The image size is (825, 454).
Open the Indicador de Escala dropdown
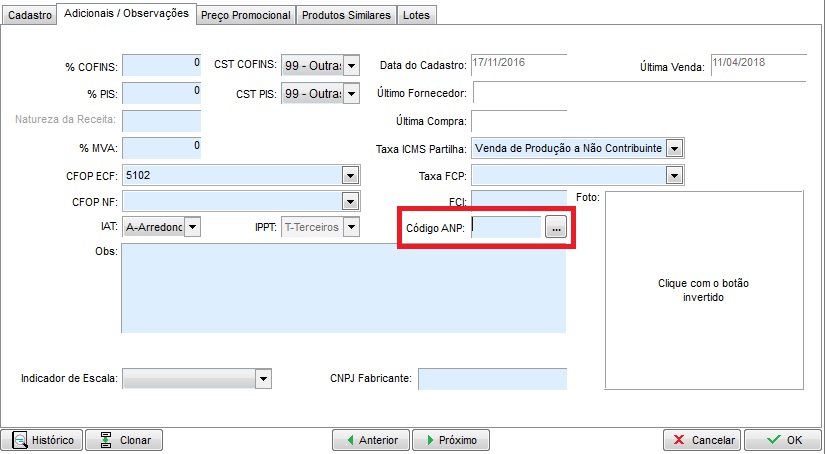263,379
